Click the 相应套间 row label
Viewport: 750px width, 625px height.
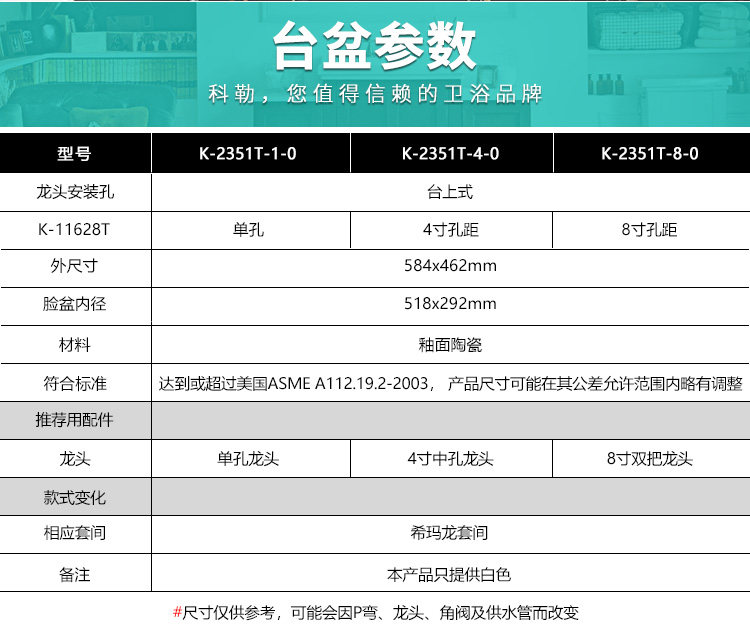pos(75,533)
